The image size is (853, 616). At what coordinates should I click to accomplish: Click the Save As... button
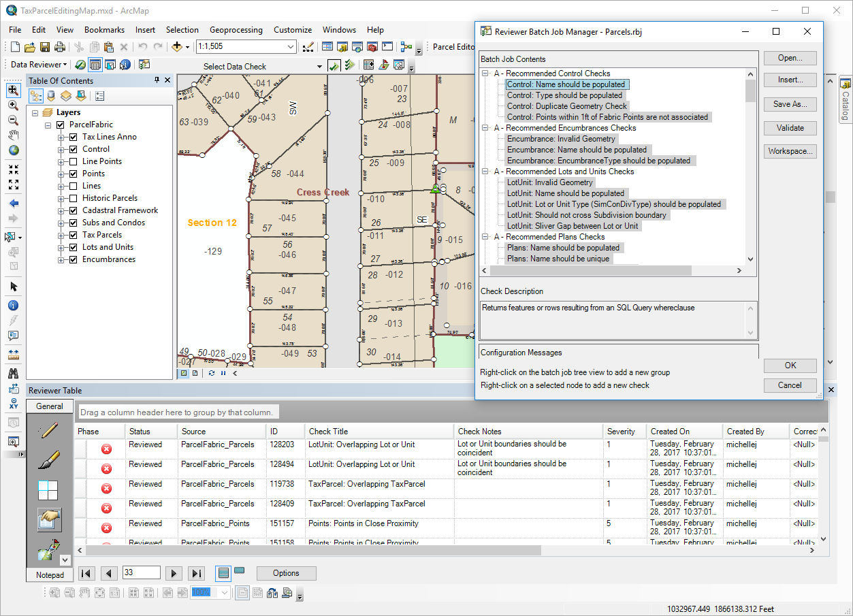pos(789,104)
